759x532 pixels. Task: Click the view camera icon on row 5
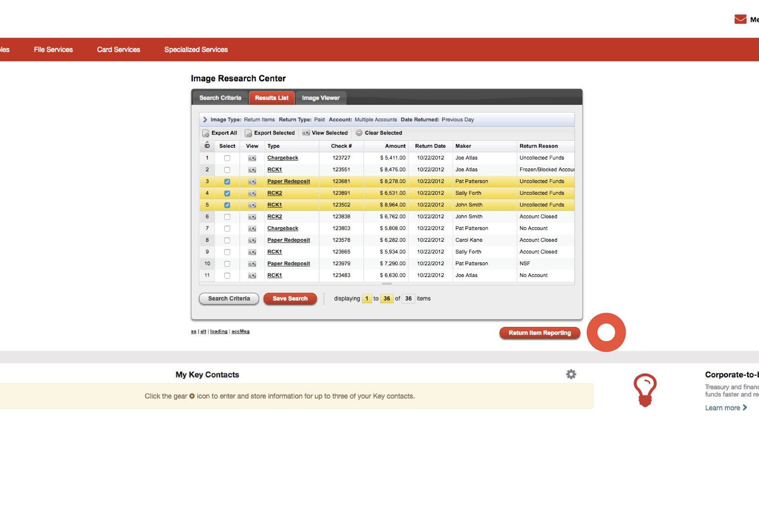point(252,205)
